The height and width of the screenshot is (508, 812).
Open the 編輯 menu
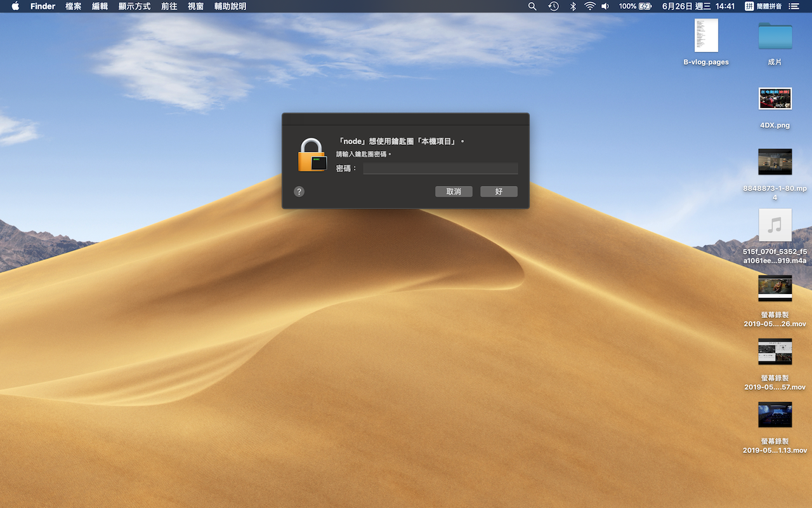[x=100, y=6]
